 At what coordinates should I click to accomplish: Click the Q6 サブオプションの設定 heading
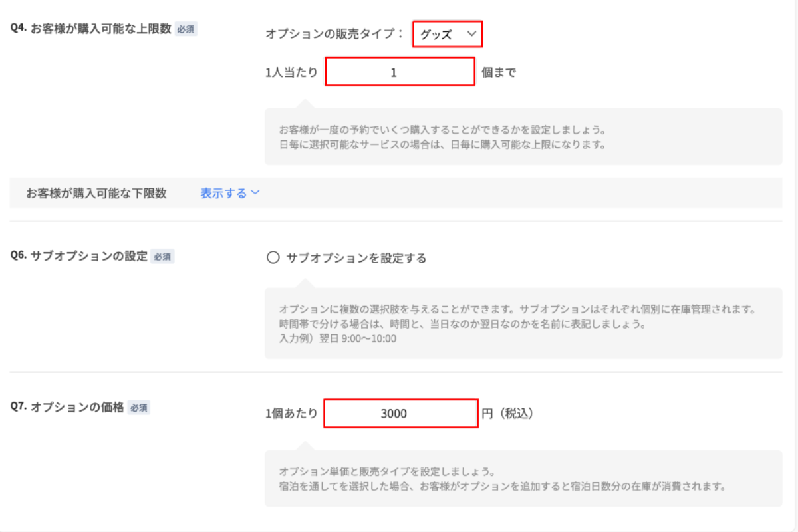(x=79, y=256)
